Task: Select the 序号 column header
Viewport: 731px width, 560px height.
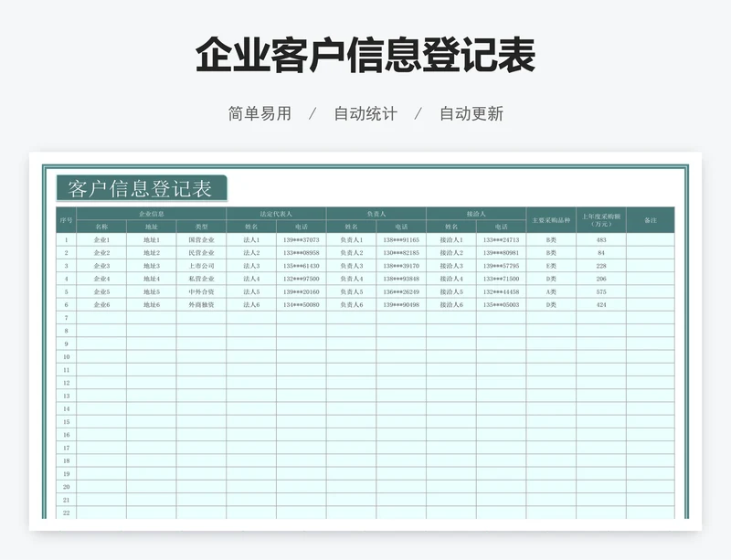Action: click(66, 220)
